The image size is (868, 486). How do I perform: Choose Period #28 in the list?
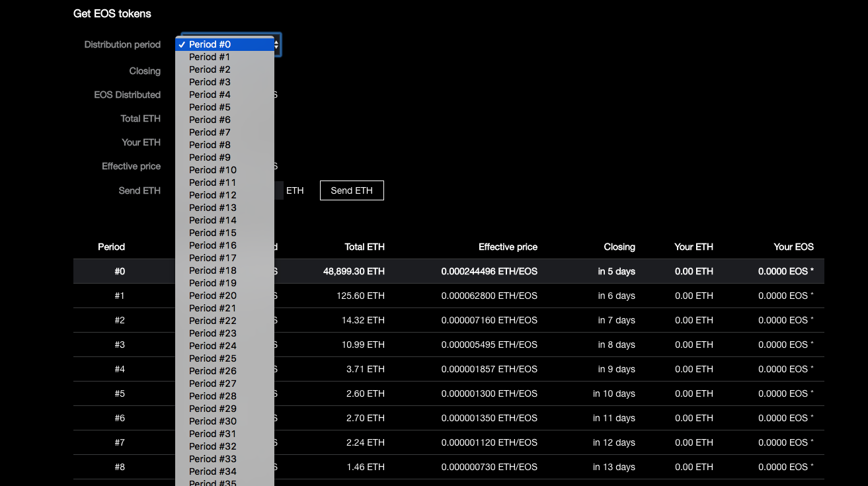click(225, 396)
